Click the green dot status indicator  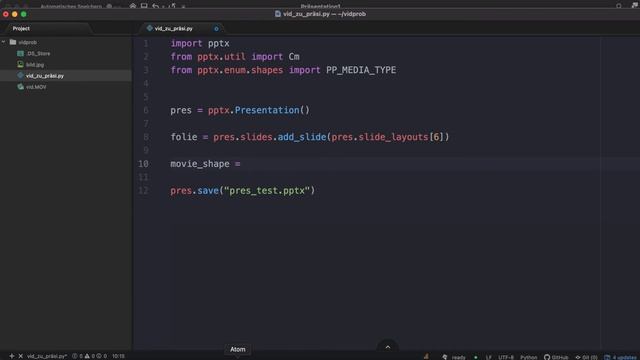tap(476, 357)
